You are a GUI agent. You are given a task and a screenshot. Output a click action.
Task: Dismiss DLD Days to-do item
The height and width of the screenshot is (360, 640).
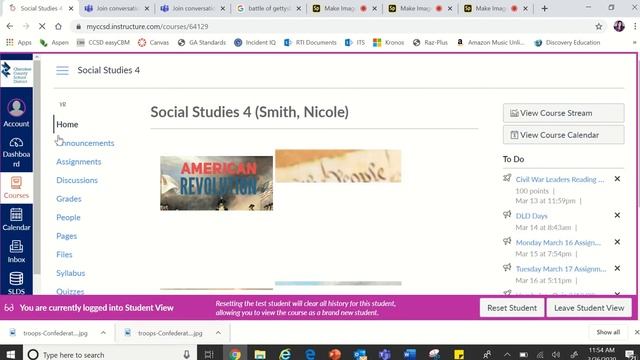(617, 215)
